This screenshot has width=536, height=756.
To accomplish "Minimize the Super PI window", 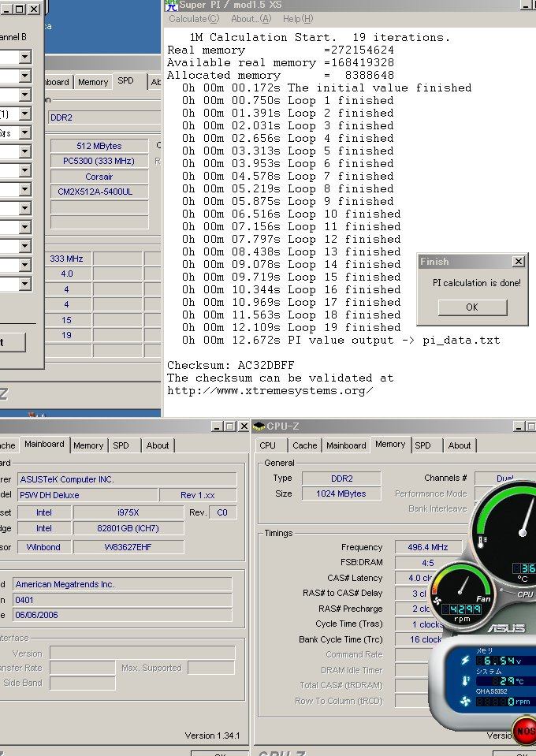I will coord(528,6).
